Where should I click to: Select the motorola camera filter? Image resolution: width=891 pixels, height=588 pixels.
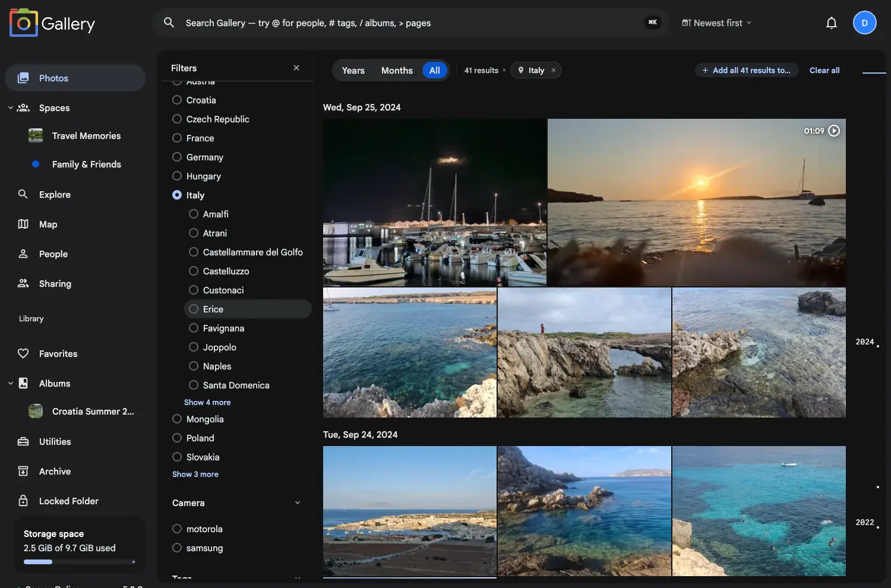[x=177, y=529]
